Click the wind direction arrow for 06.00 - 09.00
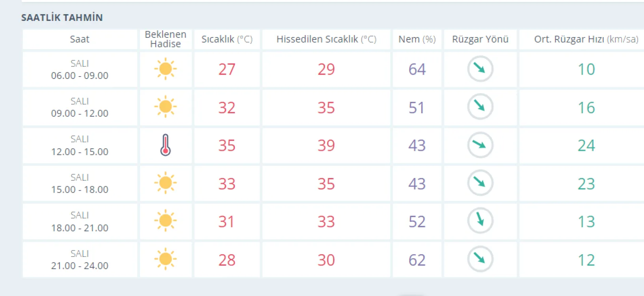 480,69
